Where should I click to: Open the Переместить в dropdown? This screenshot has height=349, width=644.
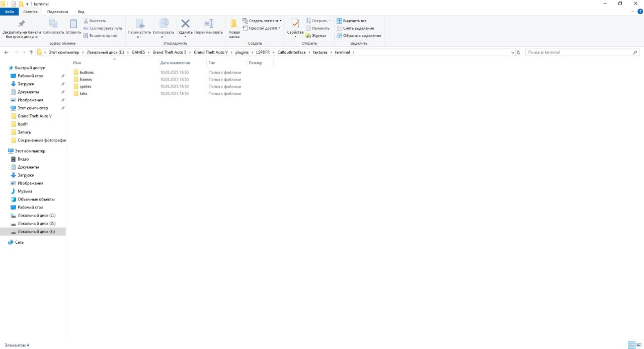tap(139, 29)
